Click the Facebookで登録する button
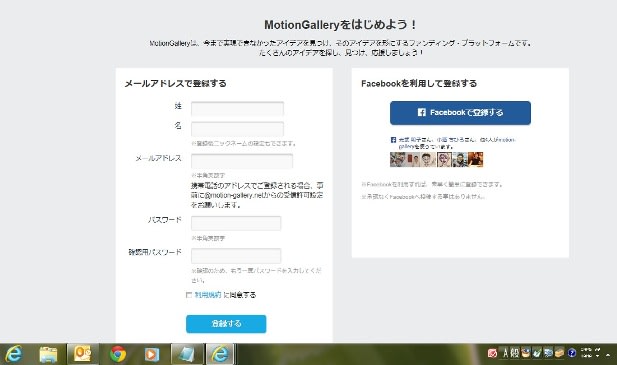 460,113
